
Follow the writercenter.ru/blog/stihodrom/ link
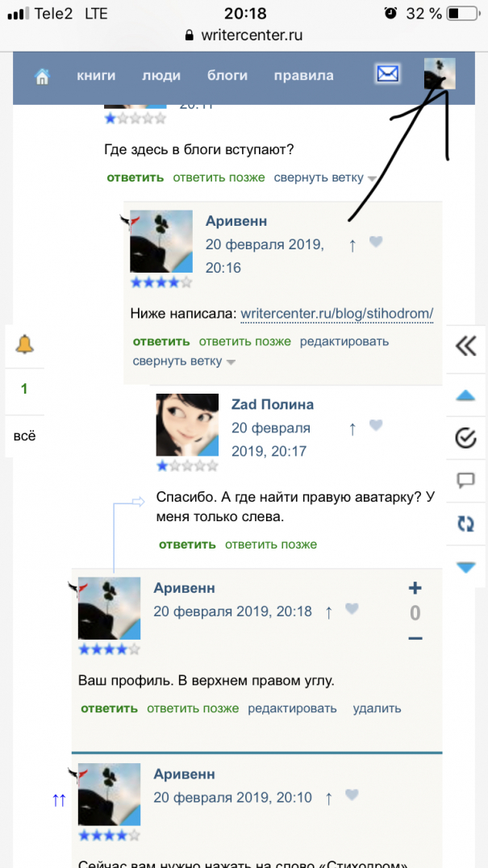(337, 314)
